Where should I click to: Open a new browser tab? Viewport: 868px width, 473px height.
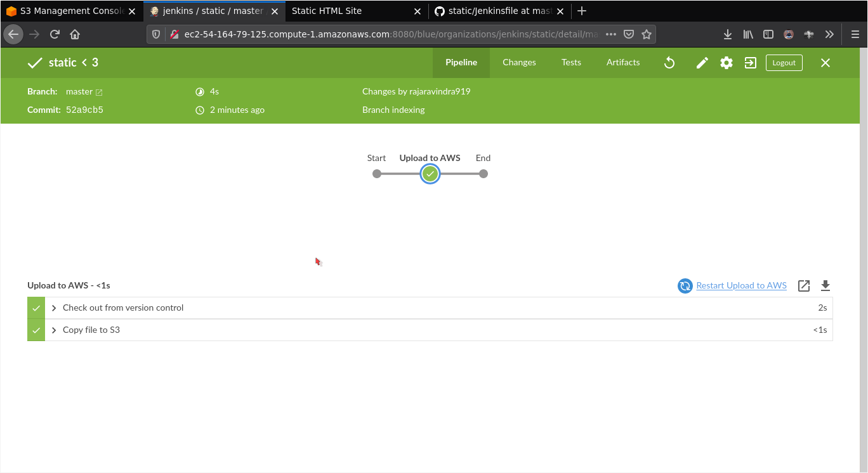click(582, 11)
